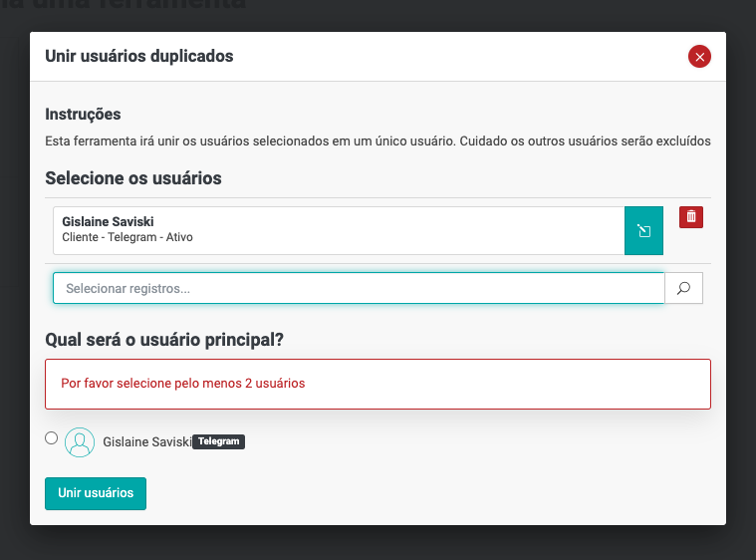Click the Cliente - Telegram - Ativo subtitle
The image size is (756, 560).
tap(127, 238)
